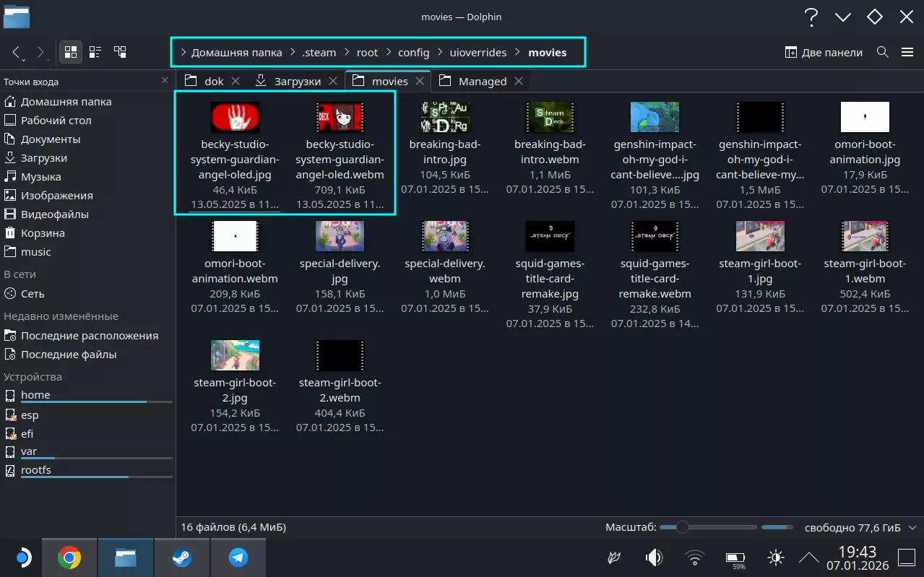Open the home device

point(87,396)
